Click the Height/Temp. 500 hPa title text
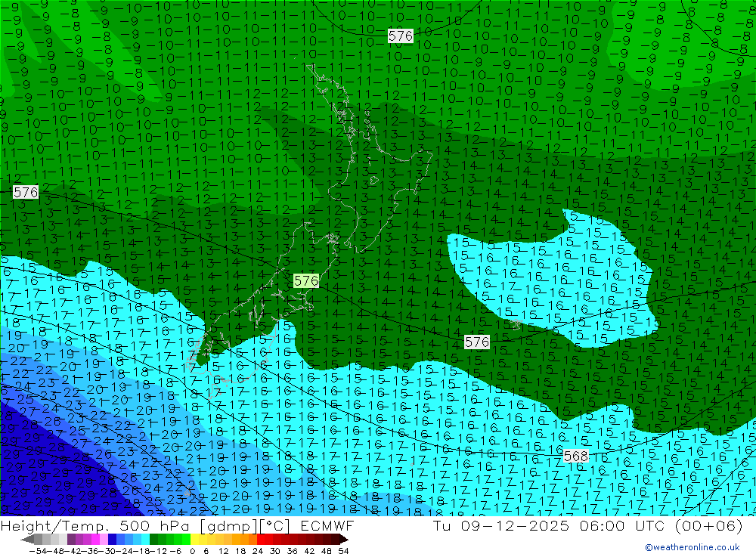Screen dimensions: 756x554 [94, 525]
